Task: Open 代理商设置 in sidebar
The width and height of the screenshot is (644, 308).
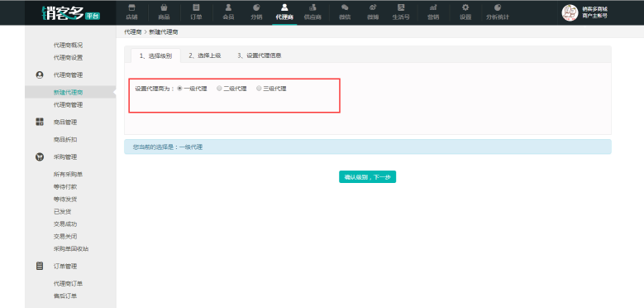Action: [68, 58]
